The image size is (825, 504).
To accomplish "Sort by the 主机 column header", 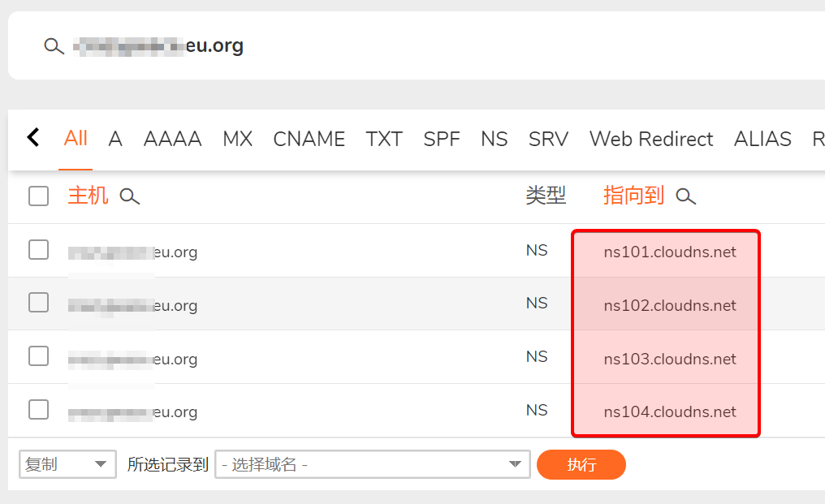I will [88, 196].
